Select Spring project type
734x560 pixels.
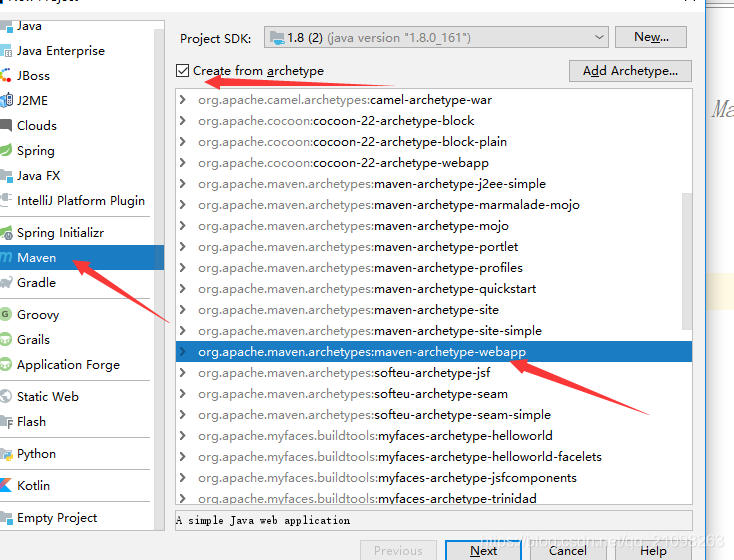[x=77, y=150]
